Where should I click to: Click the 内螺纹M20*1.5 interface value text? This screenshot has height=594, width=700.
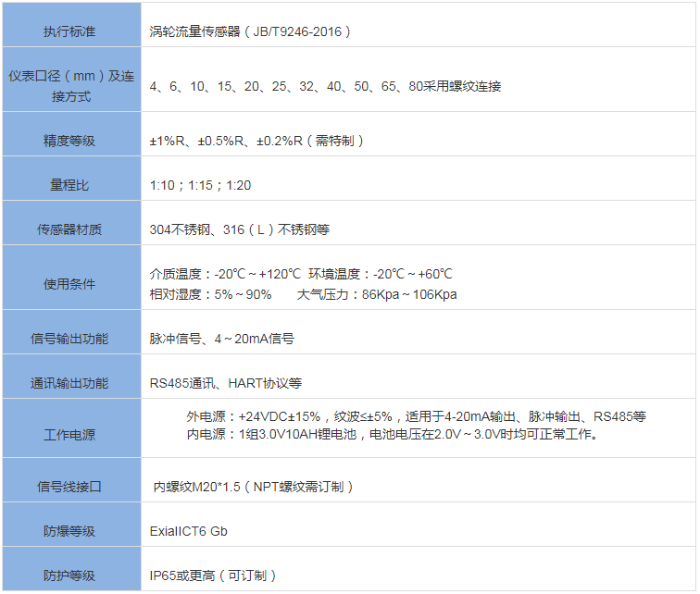tap(253, 487)
